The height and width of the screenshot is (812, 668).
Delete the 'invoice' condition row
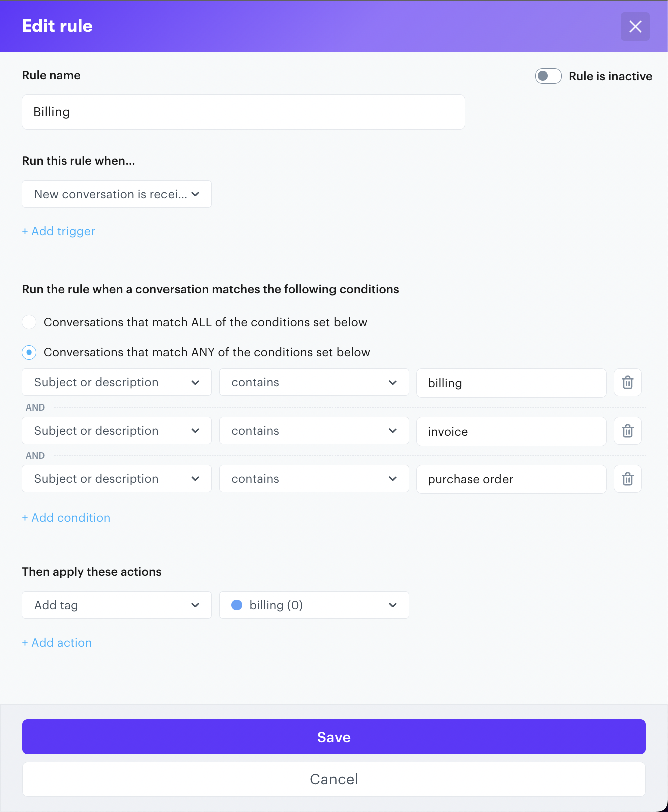627,431
